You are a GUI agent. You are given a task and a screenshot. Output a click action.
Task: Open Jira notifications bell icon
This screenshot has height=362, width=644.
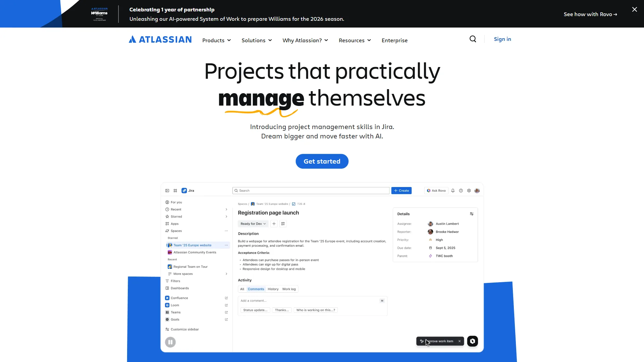(x=453, y=191)
